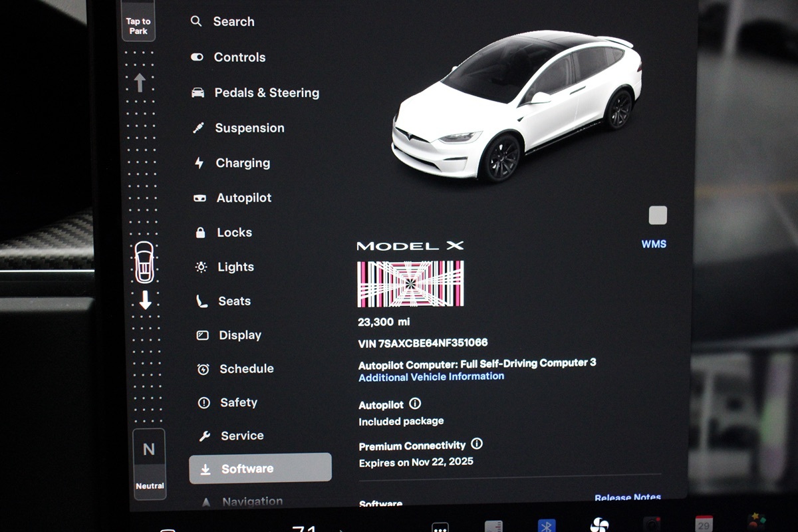Open Suspension settings

(249, 128)
